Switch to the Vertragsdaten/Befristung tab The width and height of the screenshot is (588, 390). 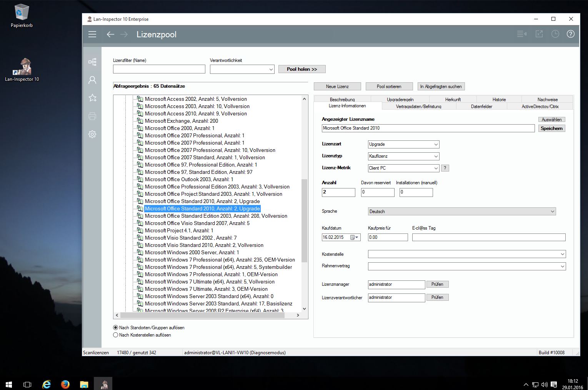418,107
